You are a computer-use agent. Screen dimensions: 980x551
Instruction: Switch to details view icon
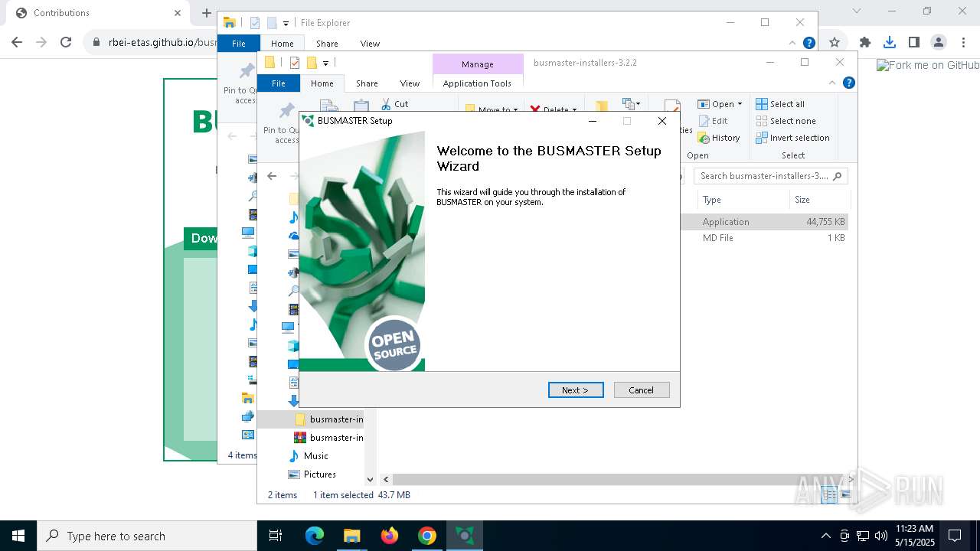(830, 495)
